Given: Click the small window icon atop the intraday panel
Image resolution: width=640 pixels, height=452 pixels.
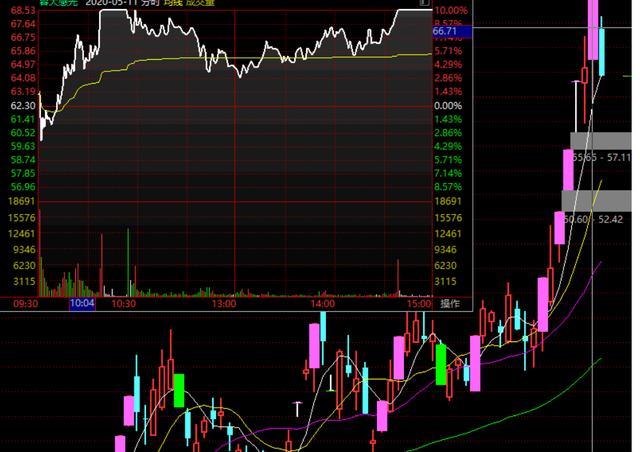Looking at the screenshot, I should pos(424,2).
